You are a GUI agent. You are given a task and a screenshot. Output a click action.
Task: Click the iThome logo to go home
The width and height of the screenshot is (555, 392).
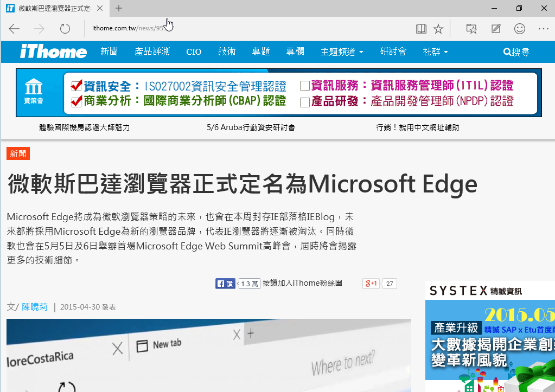(53, 52)
